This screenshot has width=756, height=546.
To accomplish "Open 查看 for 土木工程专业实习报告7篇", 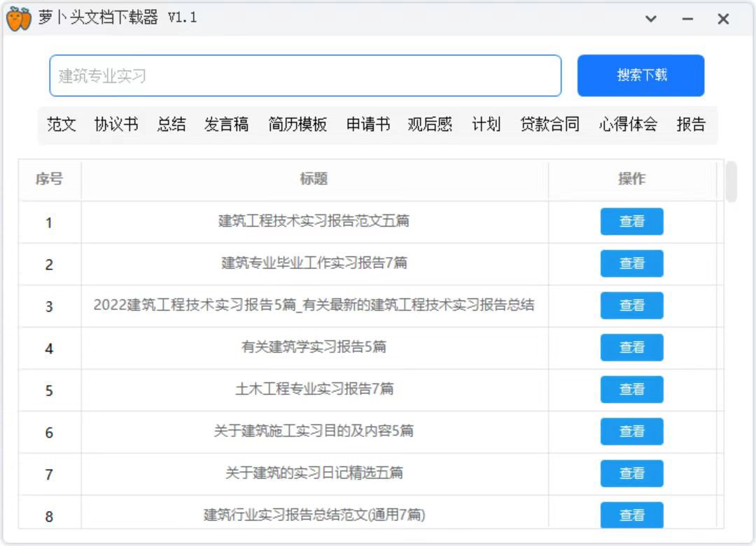I will (x=631, y=390).
